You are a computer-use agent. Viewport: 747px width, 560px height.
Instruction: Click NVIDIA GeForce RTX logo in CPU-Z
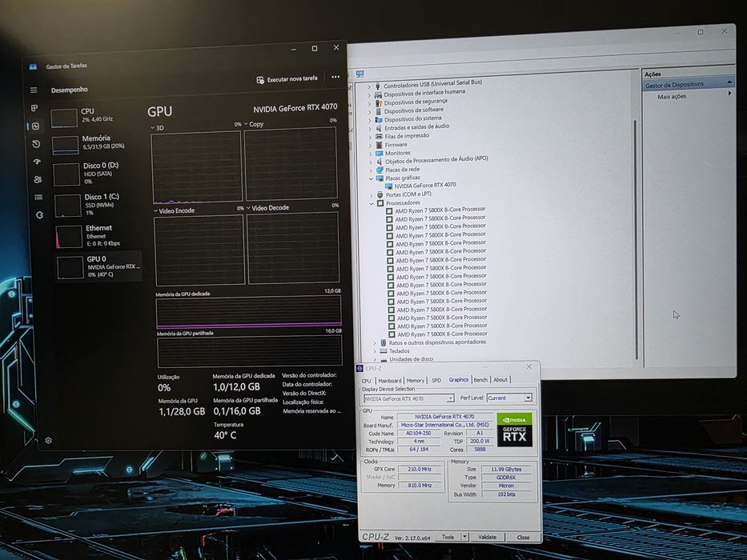pos(515,430)
